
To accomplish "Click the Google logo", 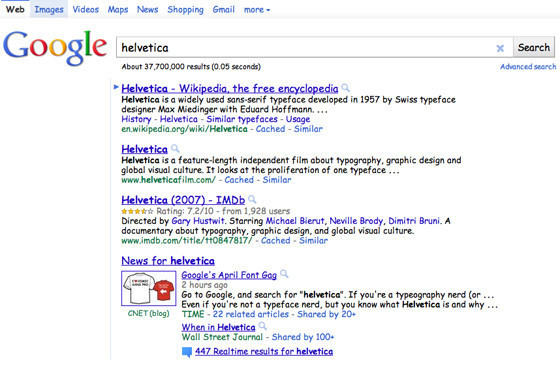I will 55,48.
